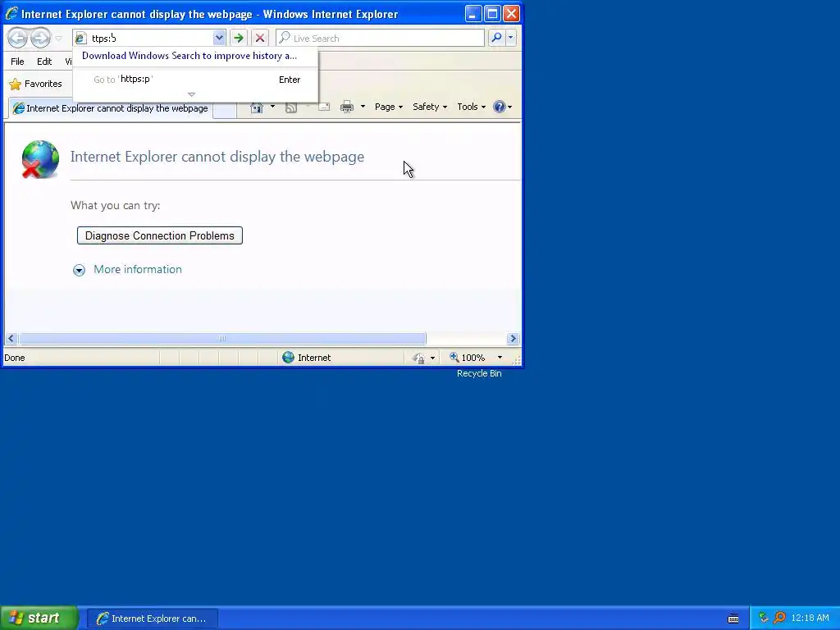Click Download Windows Search suggestion
840x630 pixels.
pos(189,56)
